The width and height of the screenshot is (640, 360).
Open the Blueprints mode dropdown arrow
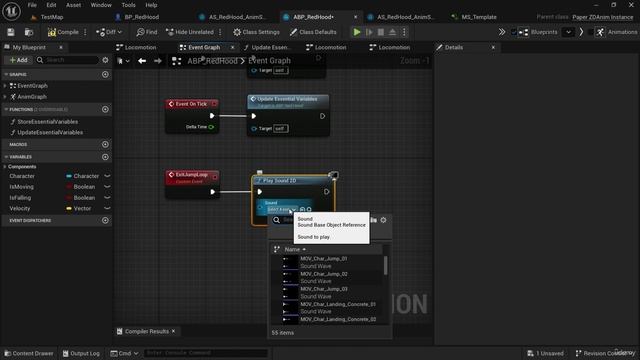pos(568,32)
